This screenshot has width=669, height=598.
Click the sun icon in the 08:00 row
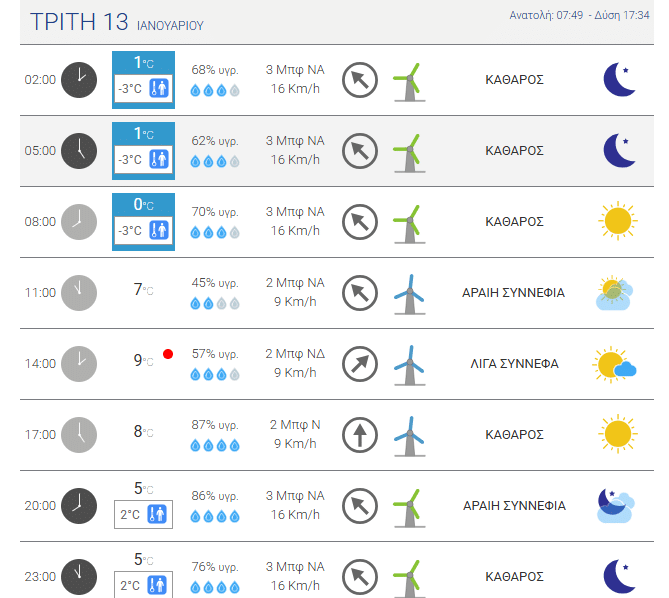pos(617,221)
